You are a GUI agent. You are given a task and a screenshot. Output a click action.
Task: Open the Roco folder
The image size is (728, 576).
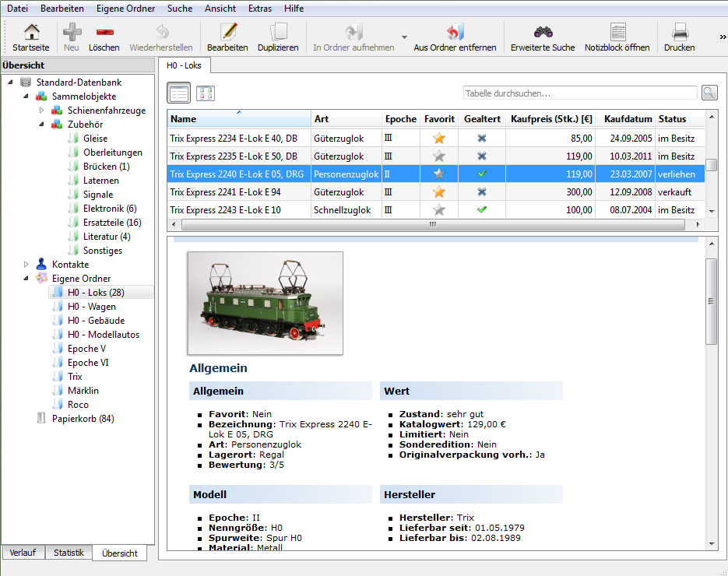78,405
